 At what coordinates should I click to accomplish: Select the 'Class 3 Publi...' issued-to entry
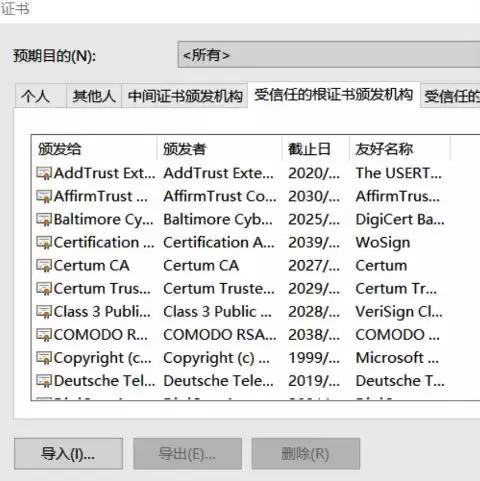pos(102,311)
